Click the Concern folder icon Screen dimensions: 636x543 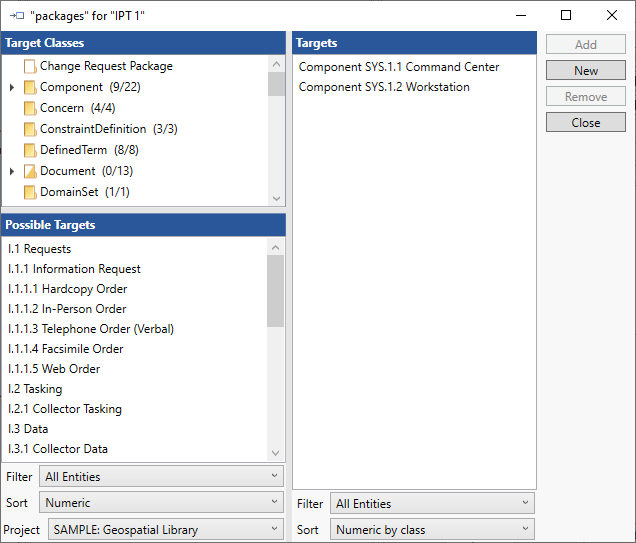point(30,108)
